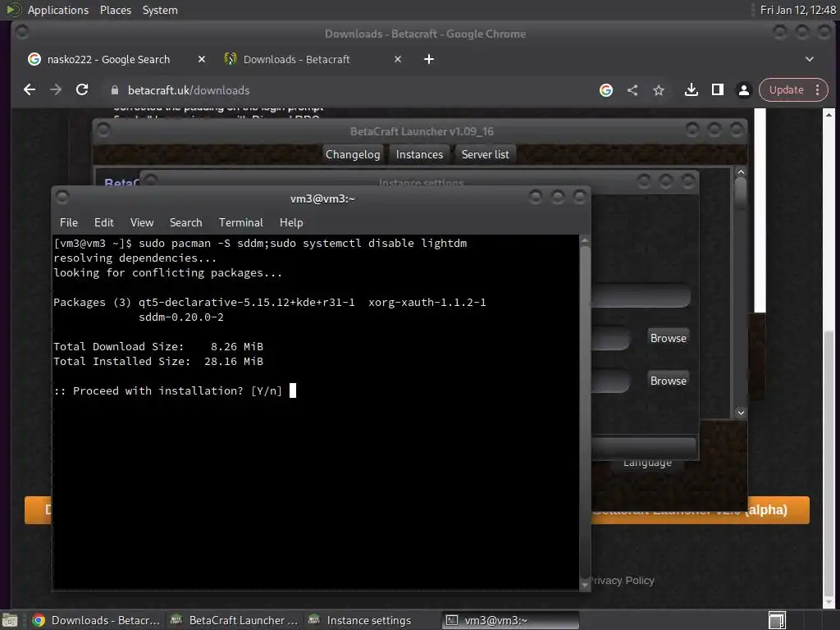Open Chrome profile avatar
This screenshot has width=840, height=630.
click(743, 90)
